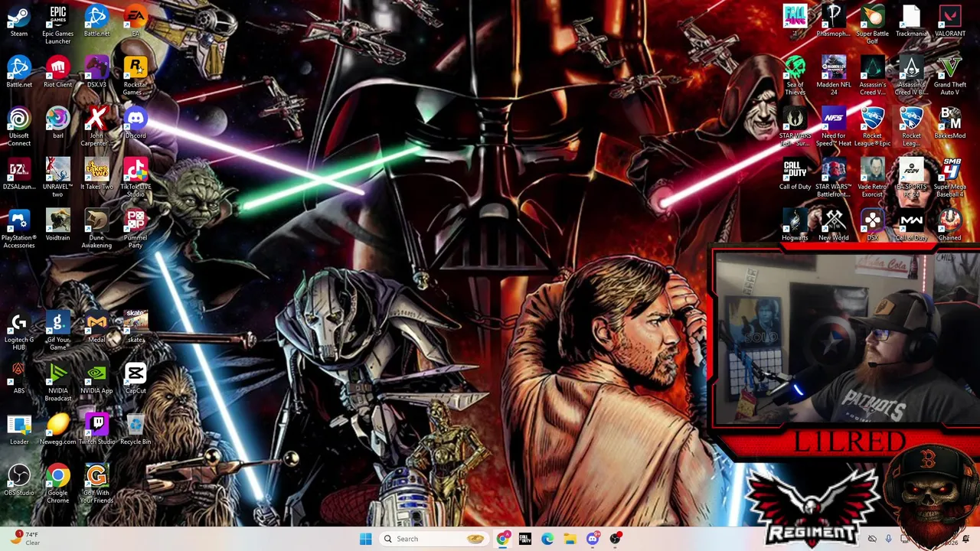
Task: Select the BakkesMod desktop icon
Action: point(950,123)
